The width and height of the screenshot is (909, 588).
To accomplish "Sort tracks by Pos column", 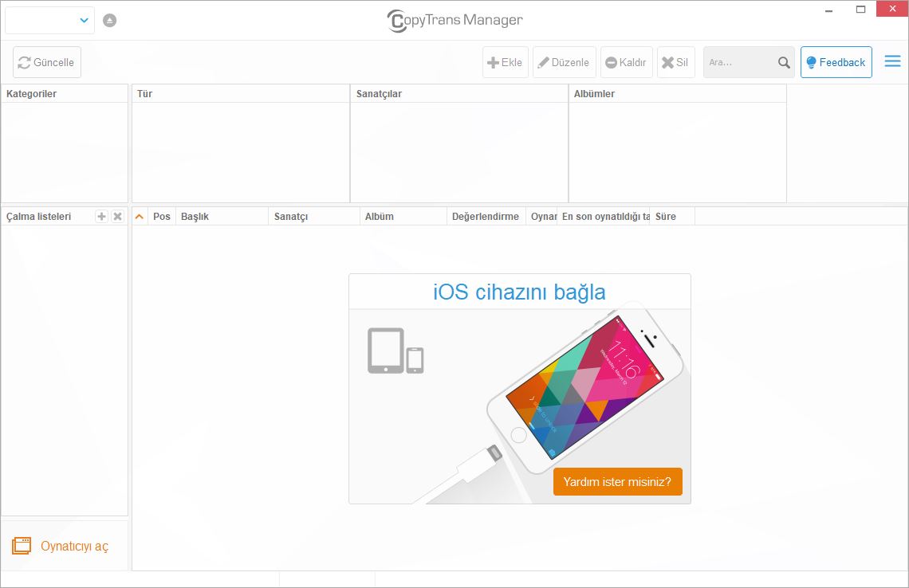I will click(x=162, y=216).
